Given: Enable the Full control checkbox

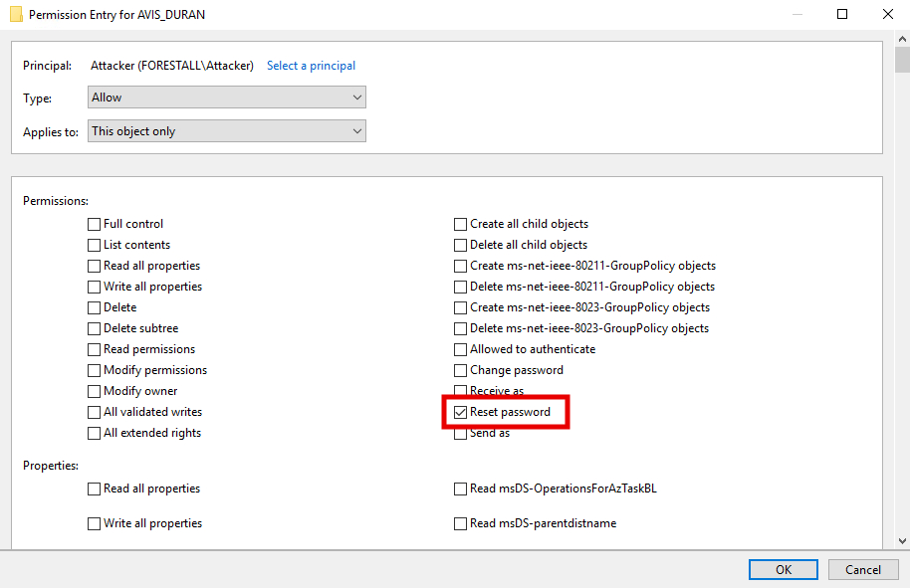Looking at the screenshot, I should 95,224.
